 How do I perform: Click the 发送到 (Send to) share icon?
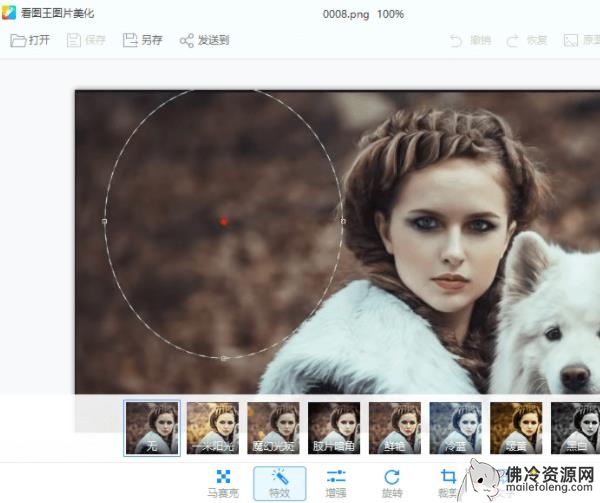click(x=186, y=40)
